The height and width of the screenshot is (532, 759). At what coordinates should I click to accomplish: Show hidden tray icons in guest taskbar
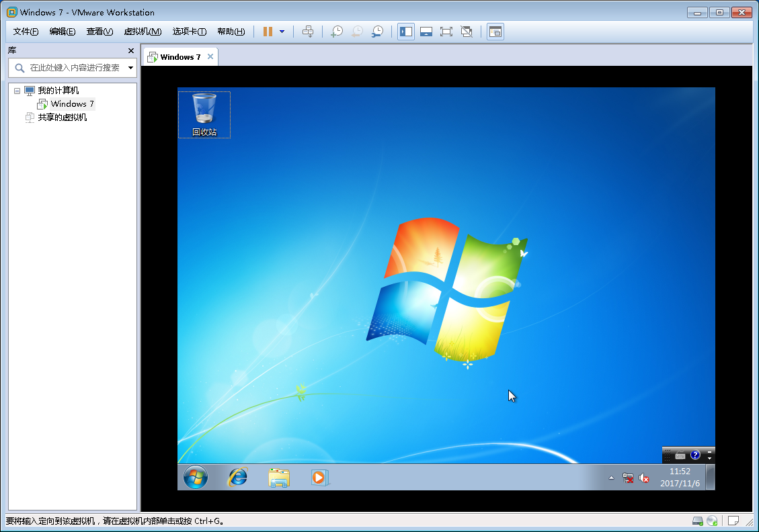click(611, 478)
